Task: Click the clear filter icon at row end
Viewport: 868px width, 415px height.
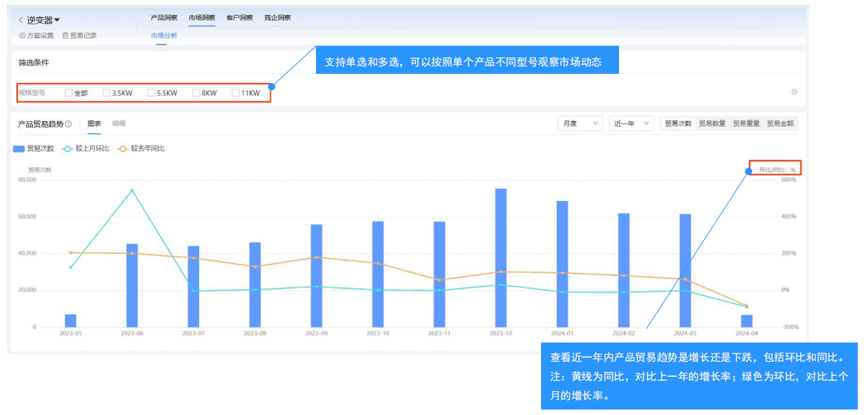Action: point(794,91)
